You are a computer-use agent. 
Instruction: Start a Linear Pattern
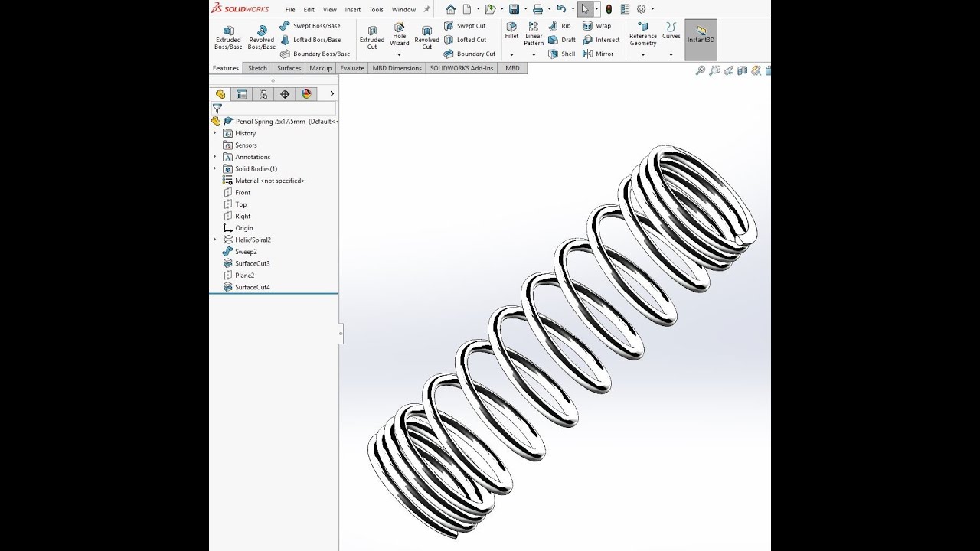click(534, 34)
